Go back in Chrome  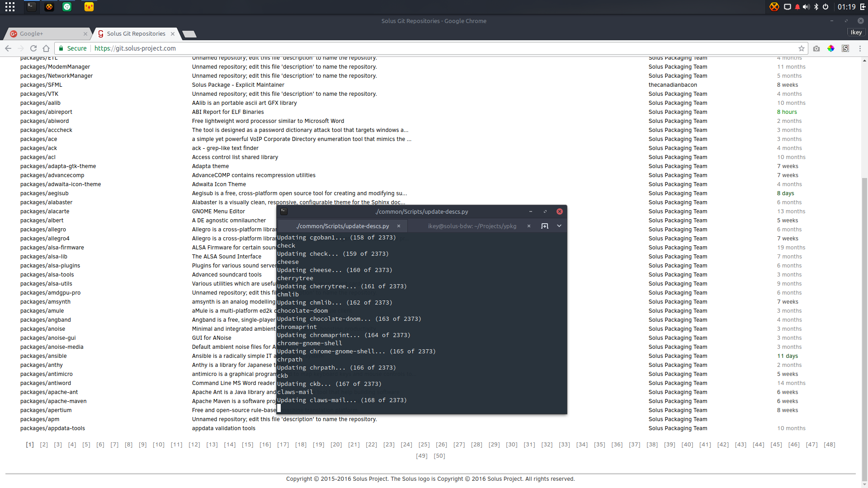[x=8, y=48]
